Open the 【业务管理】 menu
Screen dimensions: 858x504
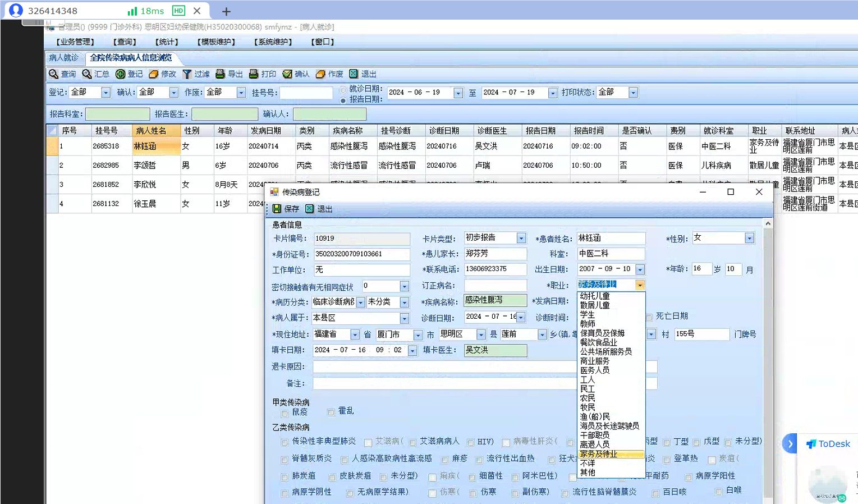tap(75, 42)
